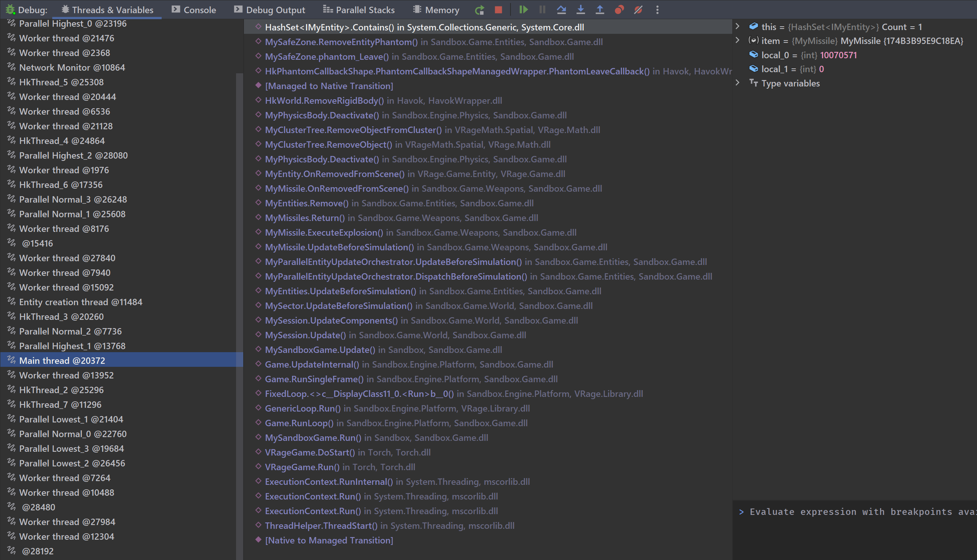Toggle Mute Breakpoints
This screenshot has height=560, width=977.
click(638, 10)
